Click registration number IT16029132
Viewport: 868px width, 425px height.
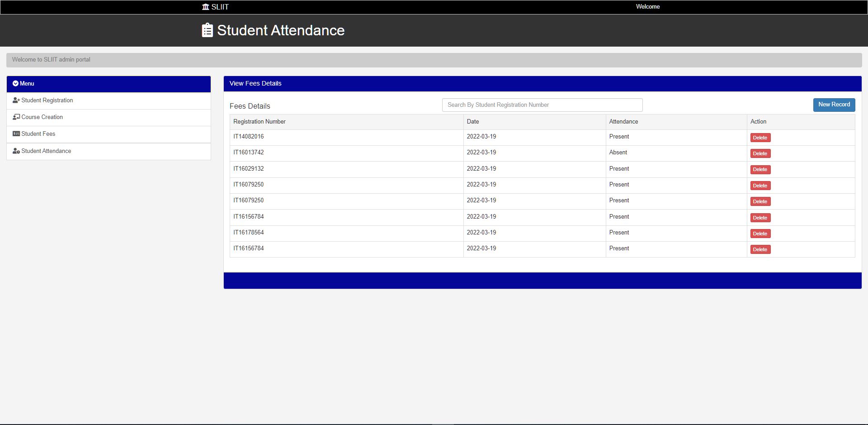[248, 169]
